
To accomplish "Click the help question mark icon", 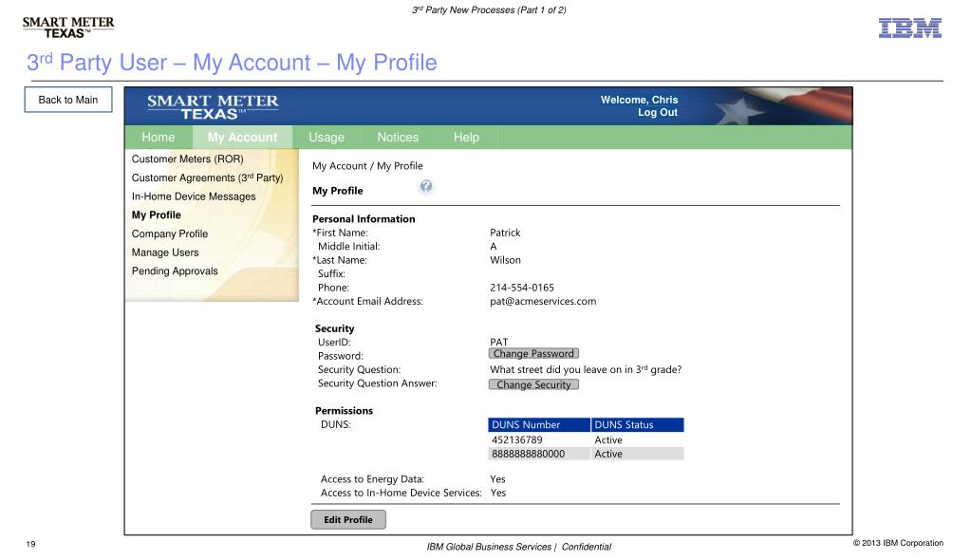I will tap(425, 186).
